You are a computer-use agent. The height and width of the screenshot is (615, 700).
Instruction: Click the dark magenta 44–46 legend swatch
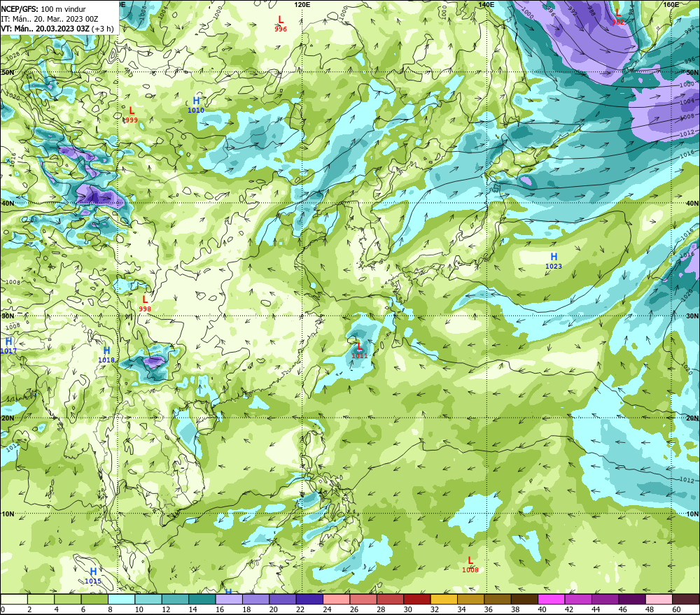pos(605,599)
